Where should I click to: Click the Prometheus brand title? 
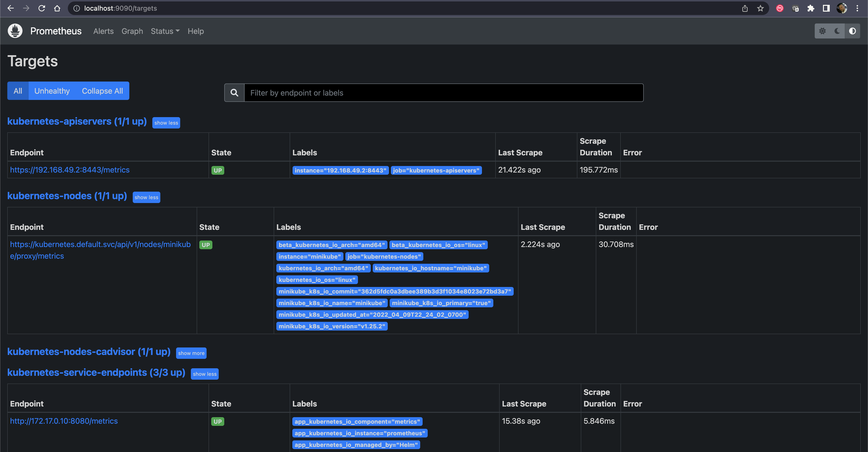tap(56, 31)
